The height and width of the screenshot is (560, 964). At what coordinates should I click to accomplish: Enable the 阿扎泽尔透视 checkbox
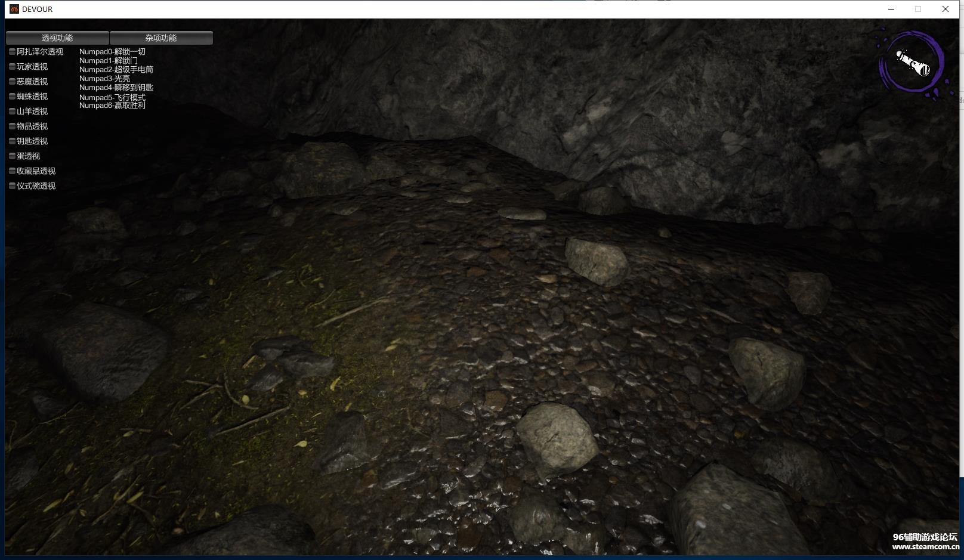[x=12, y=52]
